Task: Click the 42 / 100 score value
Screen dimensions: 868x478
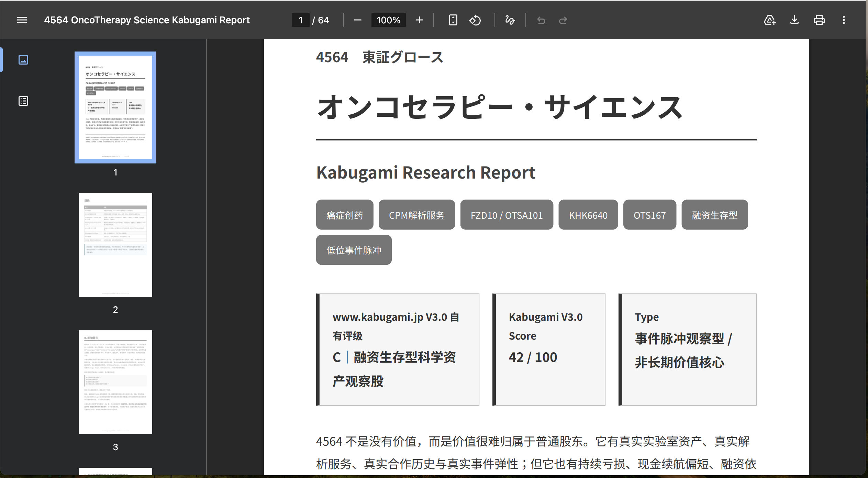Action: point(533,357)
